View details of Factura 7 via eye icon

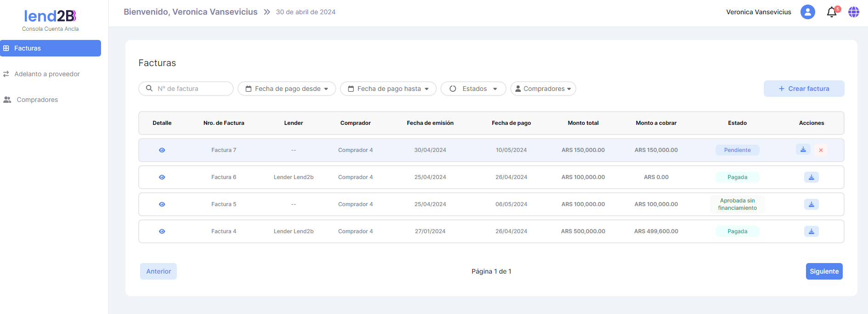(x=162, y=150)
